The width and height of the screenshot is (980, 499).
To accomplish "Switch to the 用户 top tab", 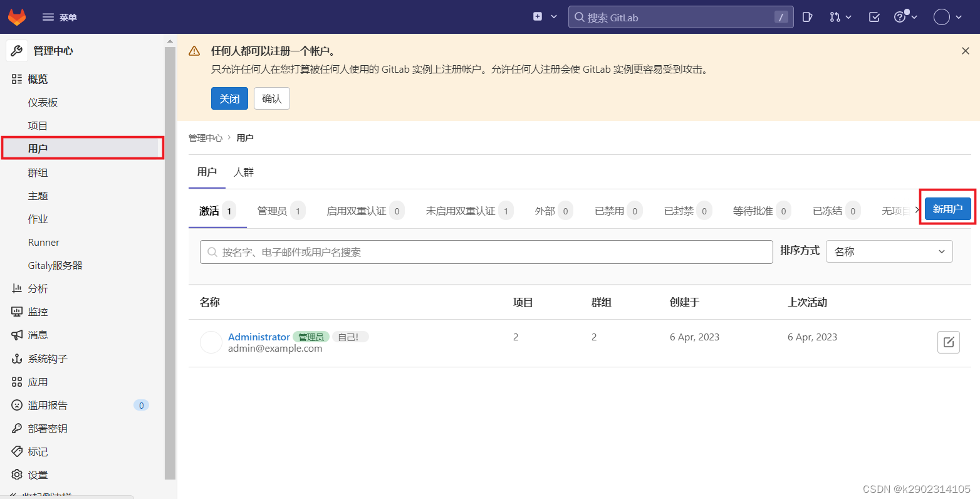I will click(207, 172).
